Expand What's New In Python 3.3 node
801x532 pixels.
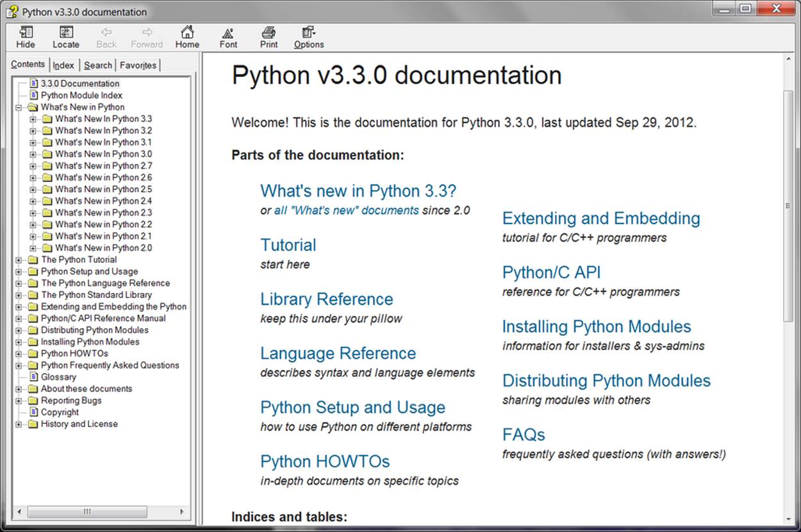(x=33, y=119)
